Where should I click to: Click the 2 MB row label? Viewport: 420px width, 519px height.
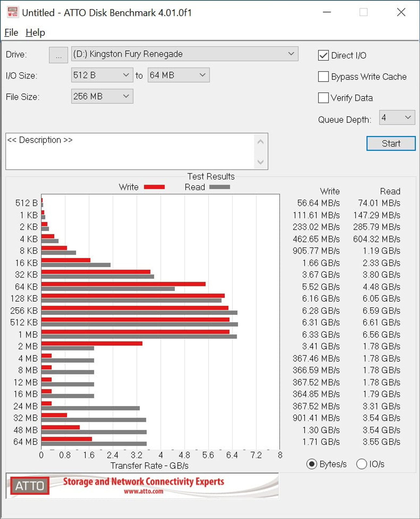tap(28, 346)
